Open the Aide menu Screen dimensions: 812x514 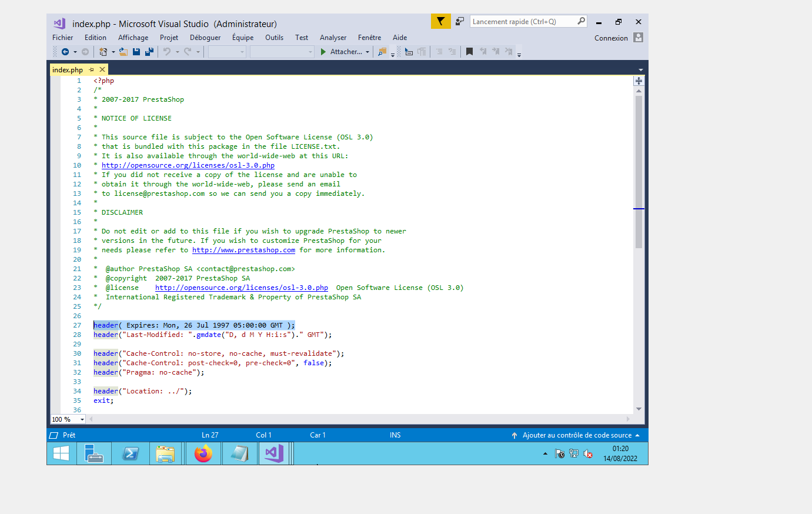pos(400,37)
